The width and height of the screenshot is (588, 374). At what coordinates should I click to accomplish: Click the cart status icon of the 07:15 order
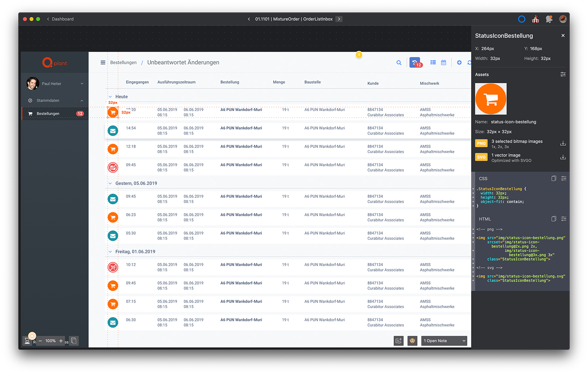[x=113, y=304]
